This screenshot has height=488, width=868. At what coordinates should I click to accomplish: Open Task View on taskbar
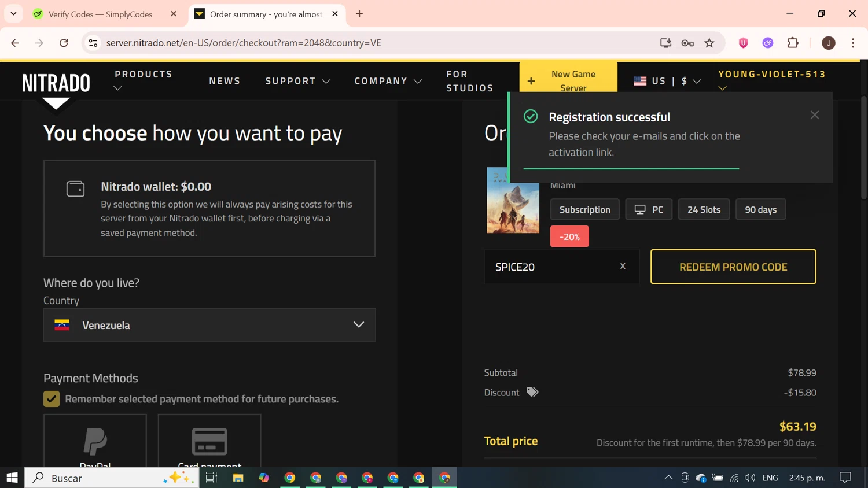click(211, 478)
